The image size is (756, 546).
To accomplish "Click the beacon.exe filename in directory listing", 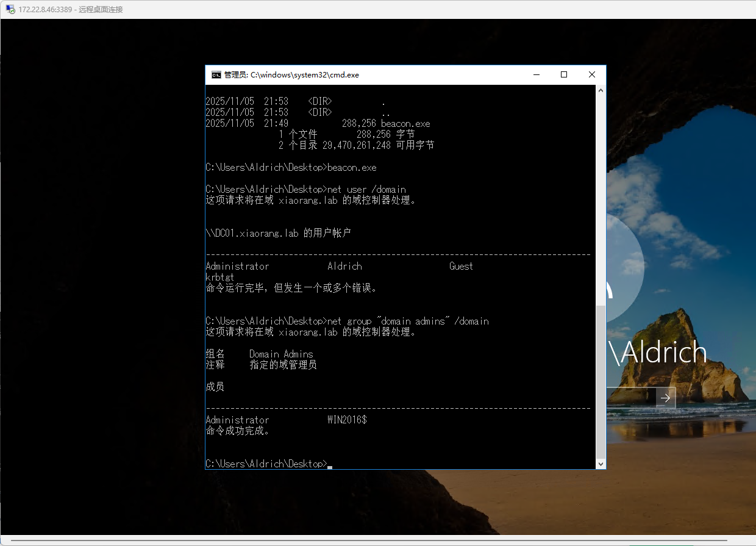I will (x=405, y=124).
